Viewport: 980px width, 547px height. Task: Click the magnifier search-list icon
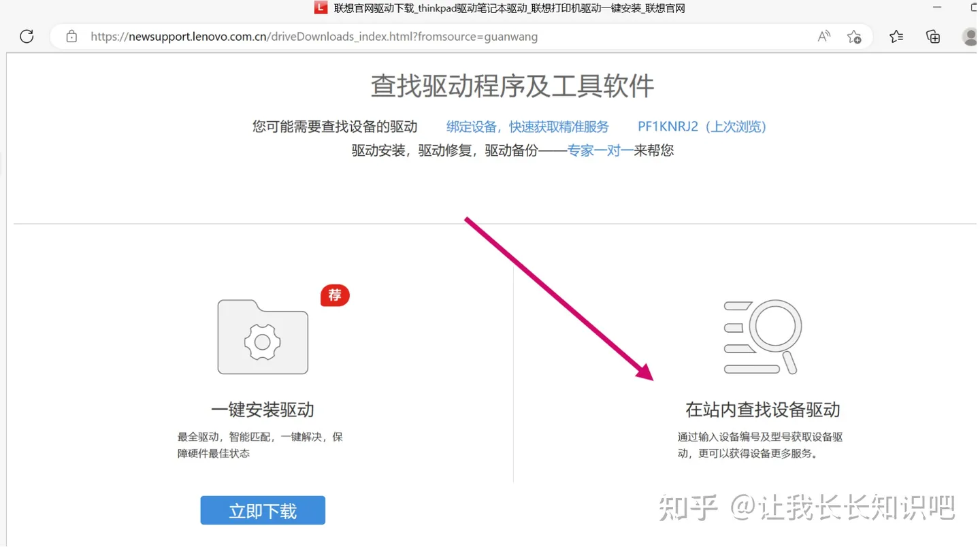tap(763, 337)
